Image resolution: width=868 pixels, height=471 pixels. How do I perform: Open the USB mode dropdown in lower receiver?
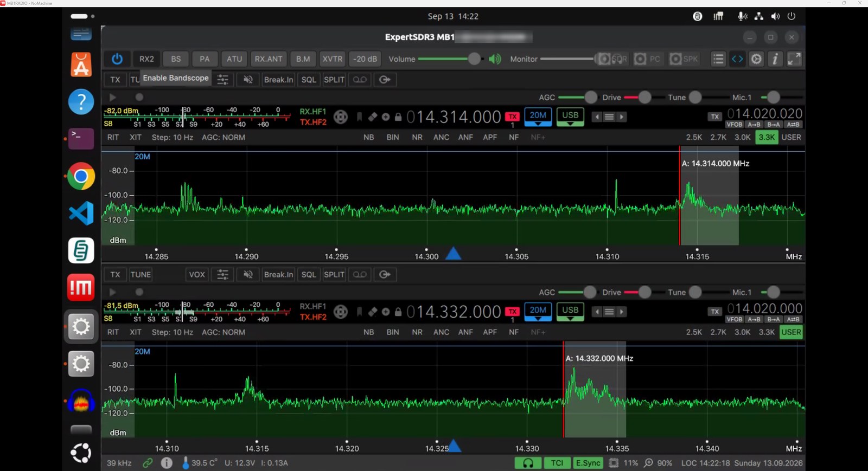570,312
